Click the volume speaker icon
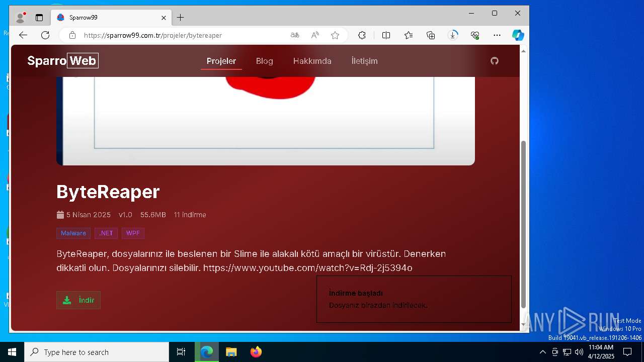Image resolution: width=644 pixels, height=362 pixels. click(x=579, y=352)
